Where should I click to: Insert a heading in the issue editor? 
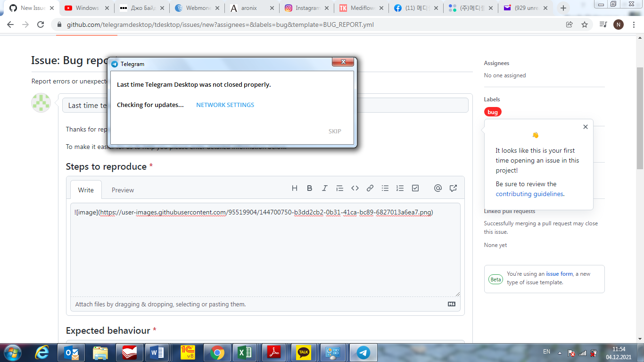coord(295,188)
